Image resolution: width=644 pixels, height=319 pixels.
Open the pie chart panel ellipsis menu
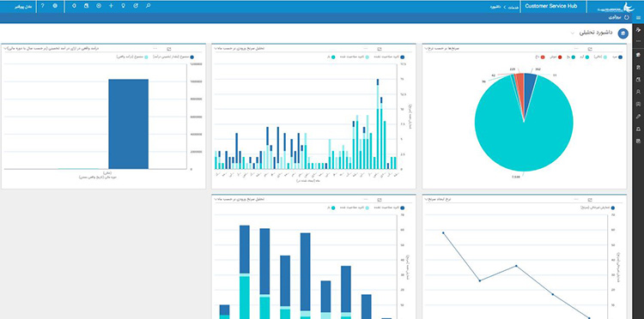(x=577, y=48)
